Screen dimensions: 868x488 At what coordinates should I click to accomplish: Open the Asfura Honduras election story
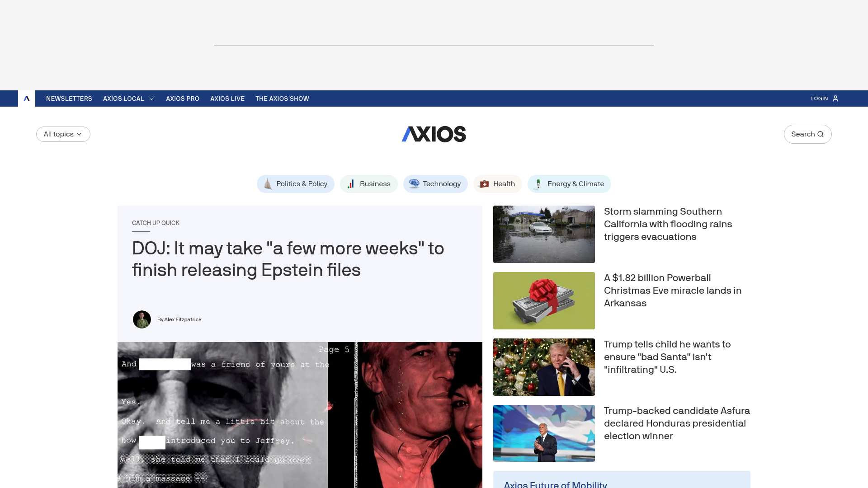pyautogui.click(x=677, y=423)
